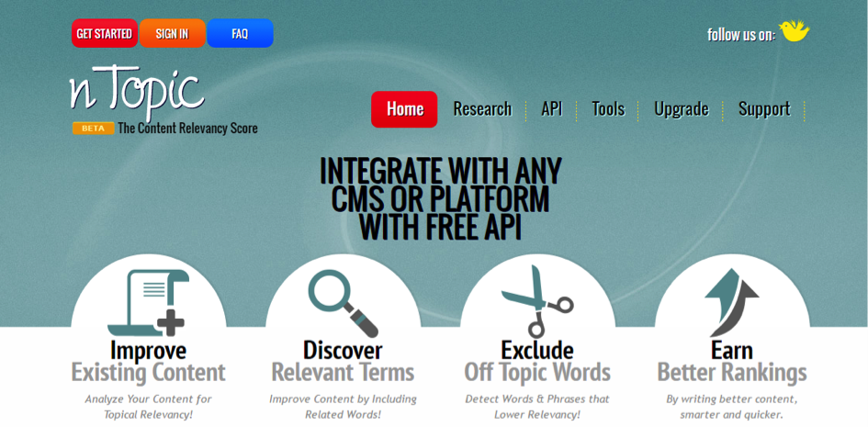The image size is (868, 427).
Task: Click the document with plus icon
Action: coord(147,303)
